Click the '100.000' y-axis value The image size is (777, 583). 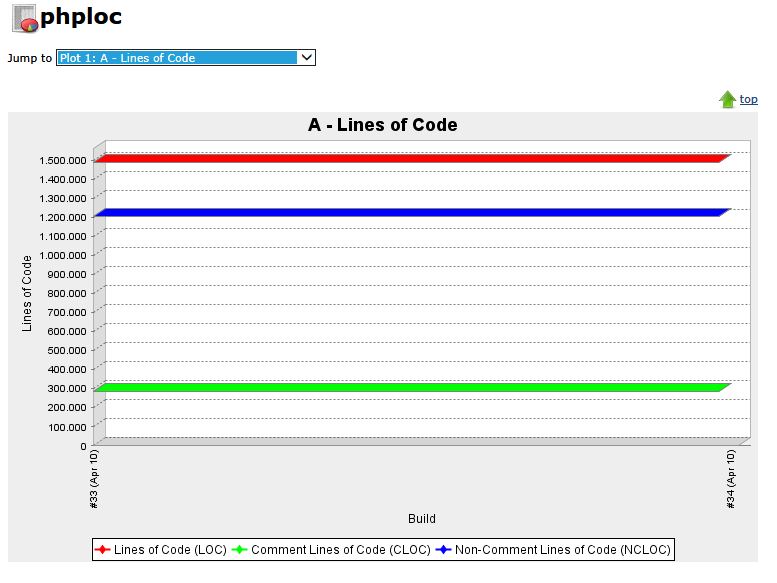(67, 427)
